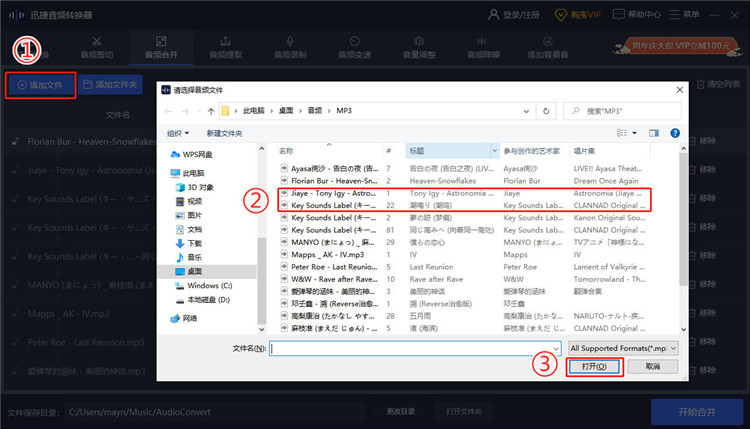Select 此电脑 in navigation pane

[x=188, y=173]
